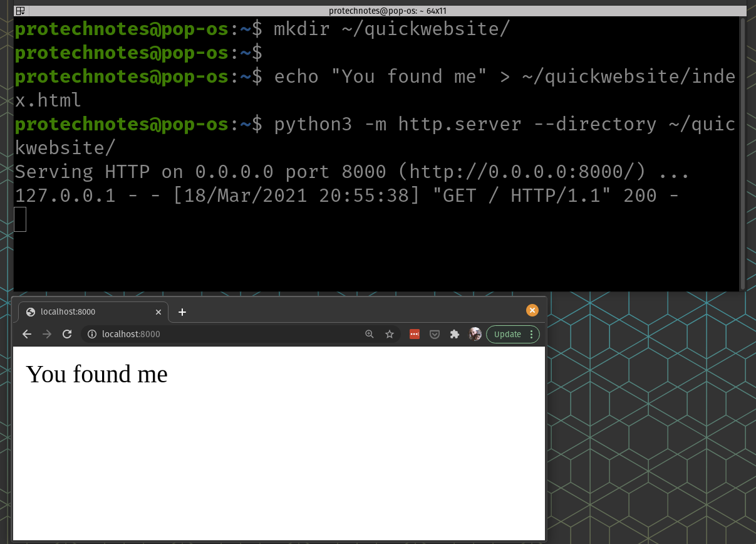Go forward in the browser
The width and height of the screenshot is (756, 544).
tap(46, 334)
